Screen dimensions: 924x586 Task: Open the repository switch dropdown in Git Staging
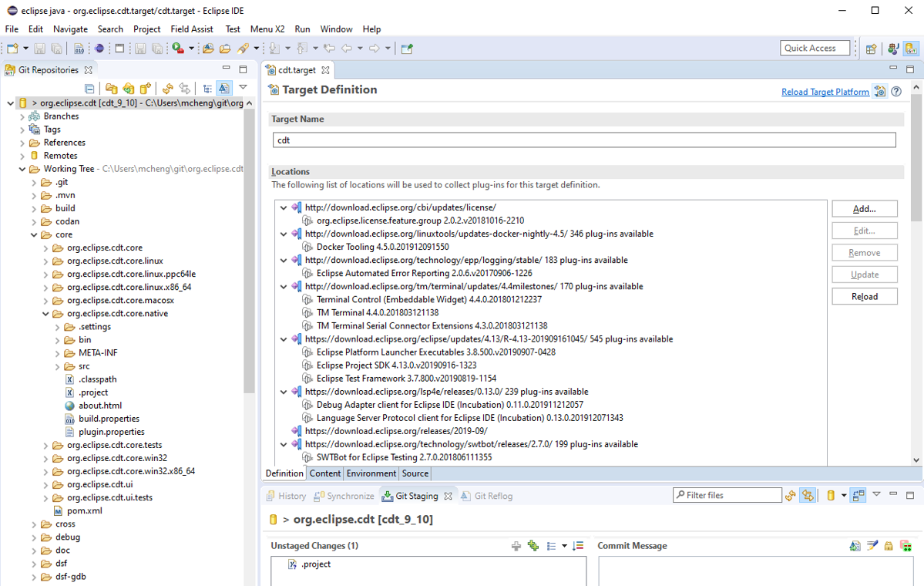tap(844, 496)
